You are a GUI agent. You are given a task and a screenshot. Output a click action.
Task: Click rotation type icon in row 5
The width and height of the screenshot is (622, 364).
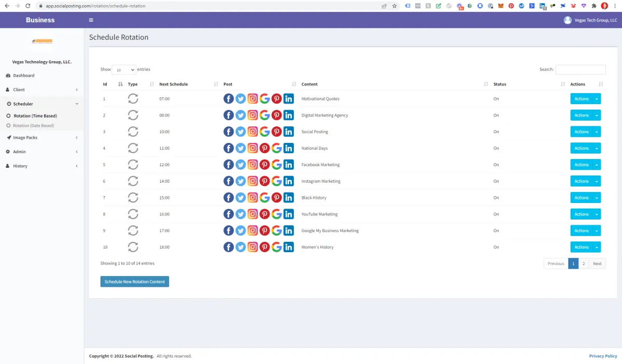click(x=133, y=165)
